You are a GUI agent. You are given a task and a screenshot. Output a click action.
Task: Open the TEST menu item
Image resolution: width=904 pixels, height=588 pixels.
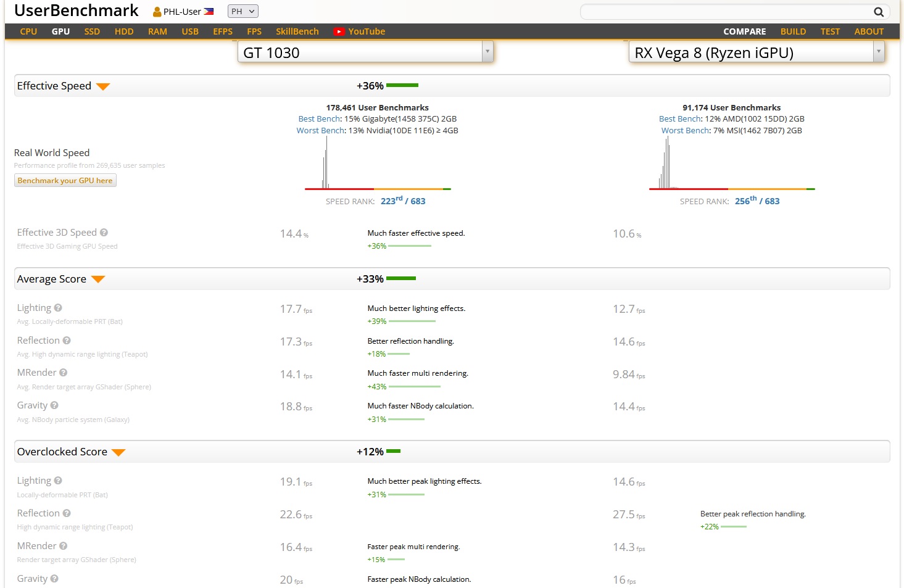coord(830,31)
